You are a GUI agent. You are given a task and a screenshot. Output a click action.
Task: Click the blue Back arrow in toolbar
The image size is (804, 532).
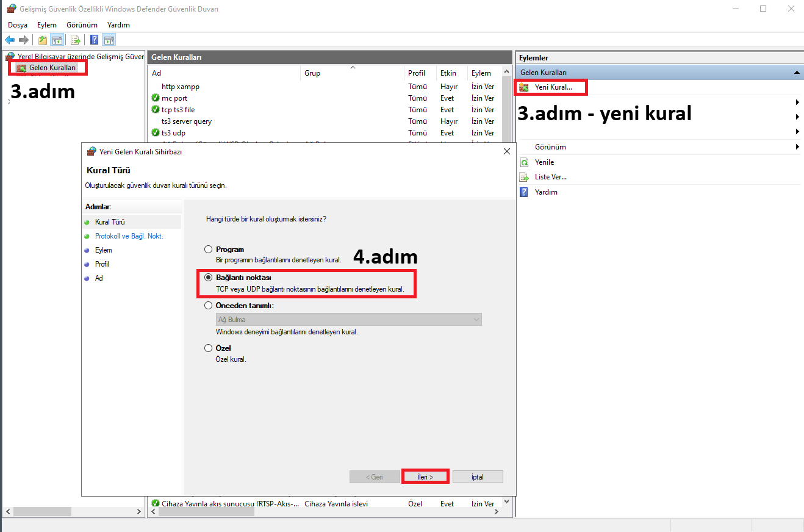[x=10, y=40]
